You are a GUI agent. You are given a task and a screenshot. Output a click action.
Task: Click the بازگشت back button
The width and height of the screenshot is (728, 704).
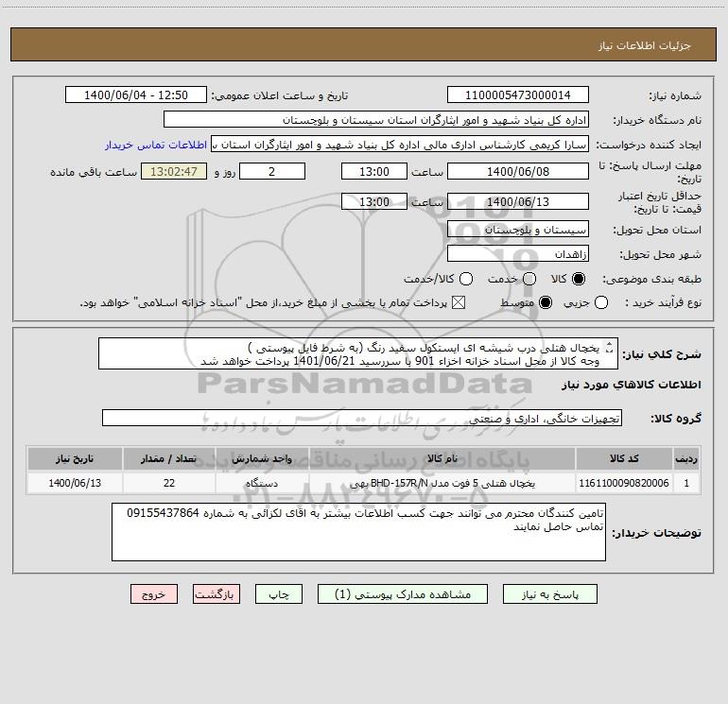pyautogui.click(x=217, y=594)
